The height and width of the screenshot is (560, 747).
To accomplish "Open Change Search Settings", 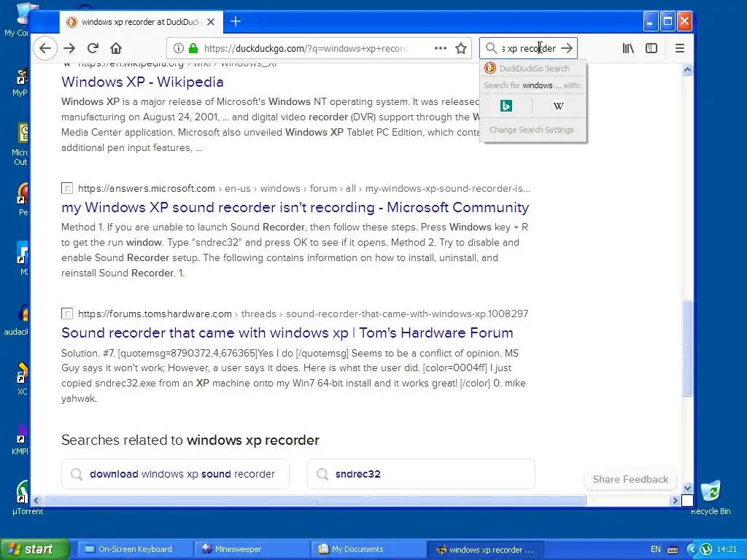I will coord(532,130).
